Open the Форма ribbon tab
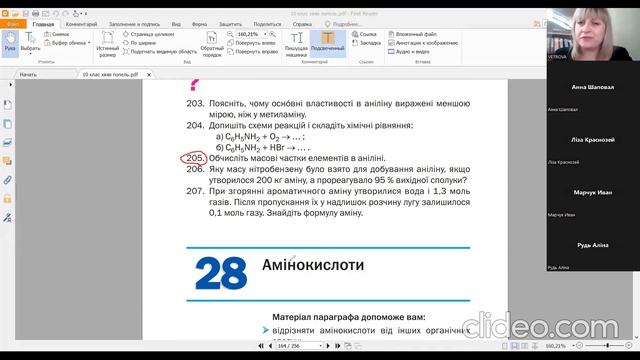Viewport: 640px width, 360px height. click(199, 24)
